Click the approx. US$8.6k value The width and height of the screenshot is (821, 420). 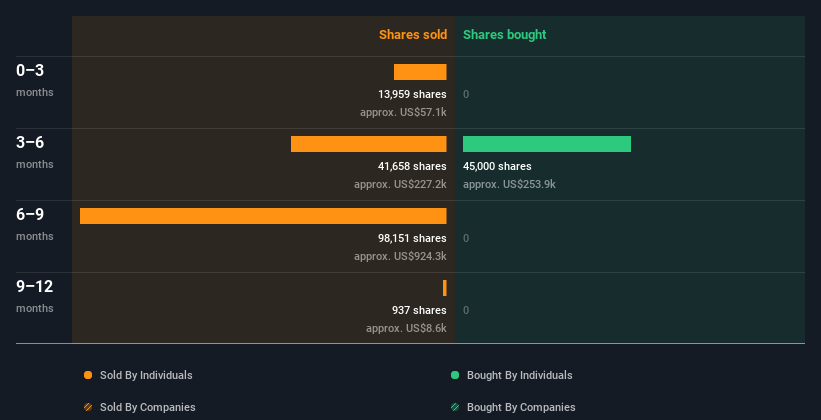[406, 328]
